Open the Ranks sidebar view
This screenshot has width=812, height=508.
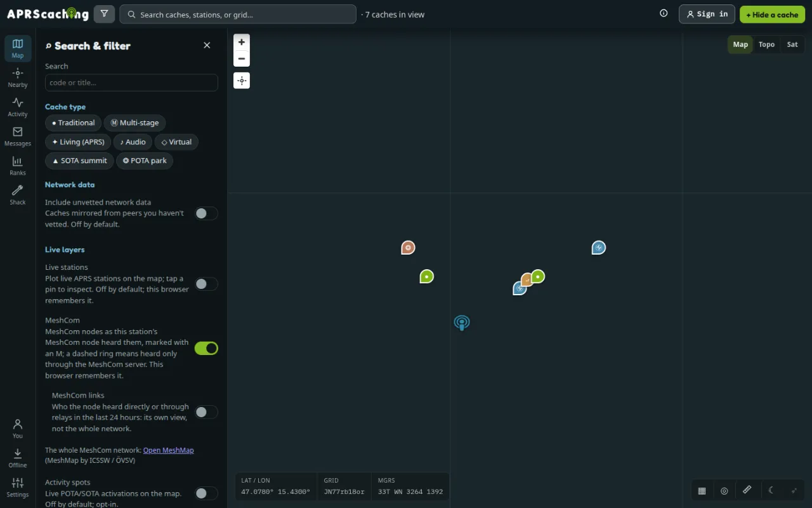point(18,165)
